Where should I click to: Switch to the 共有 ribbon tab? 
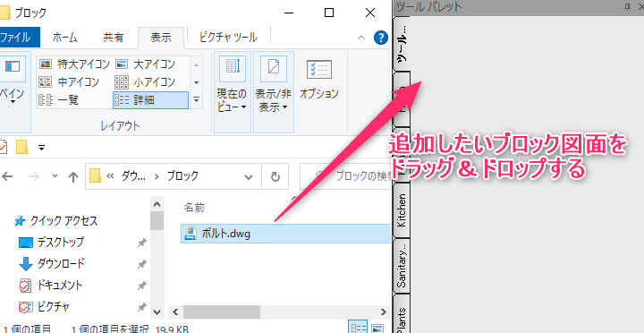click(x=113, y=38)
